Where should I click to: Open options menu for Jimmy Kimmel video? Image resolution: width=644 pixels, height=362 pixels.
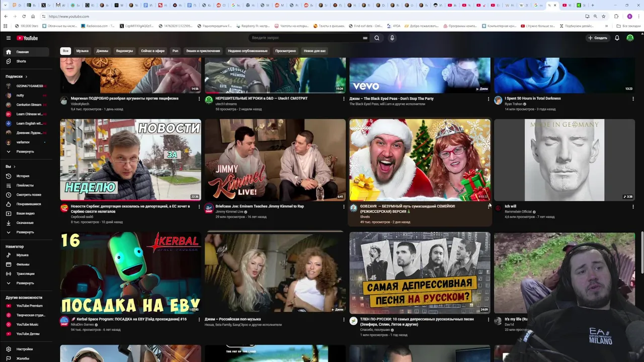click(344, 207)
